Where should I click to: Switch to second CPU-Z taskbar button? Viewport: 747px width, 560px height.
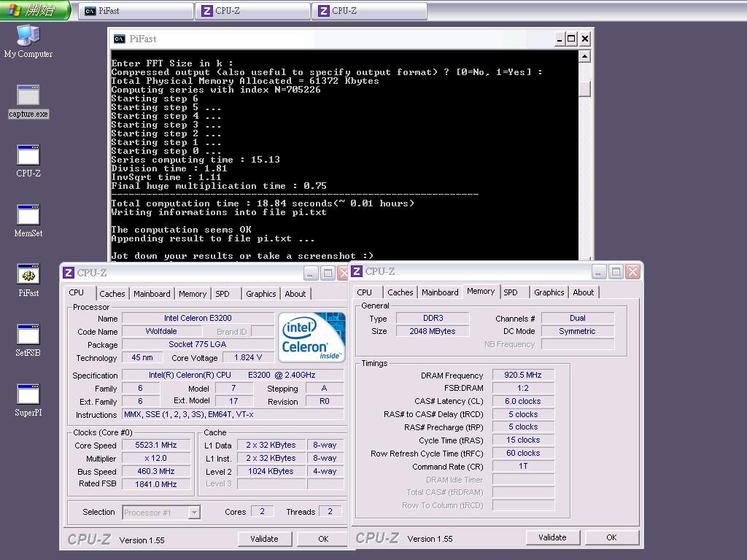tap(370, 11)
